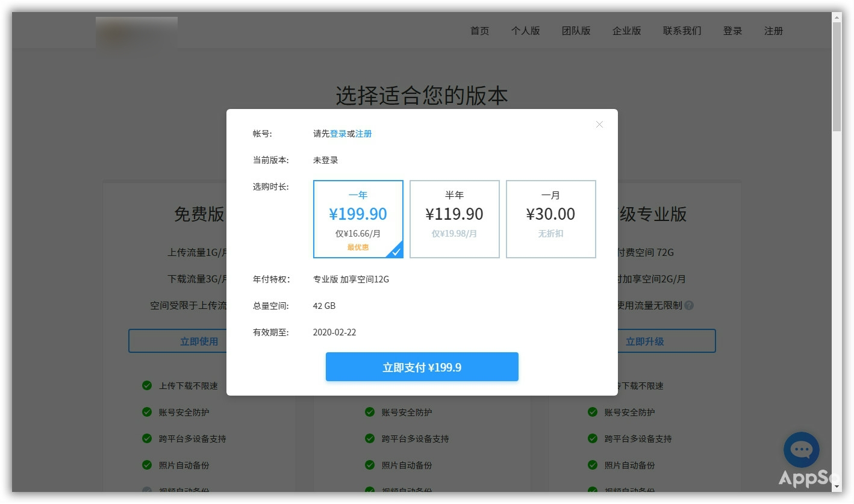Click the check icon next to 视频自动备份
Image resolution: width=854 pixels, height=504 pixels.
coord(146,491)
